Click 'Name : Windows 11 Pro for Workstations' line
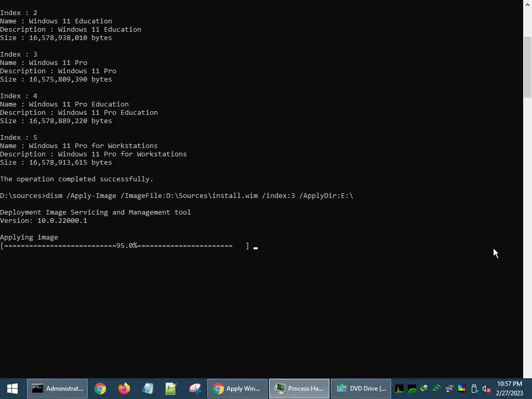Image resolution: width=532 pixels, height=399 pixels. coord(79,146)
